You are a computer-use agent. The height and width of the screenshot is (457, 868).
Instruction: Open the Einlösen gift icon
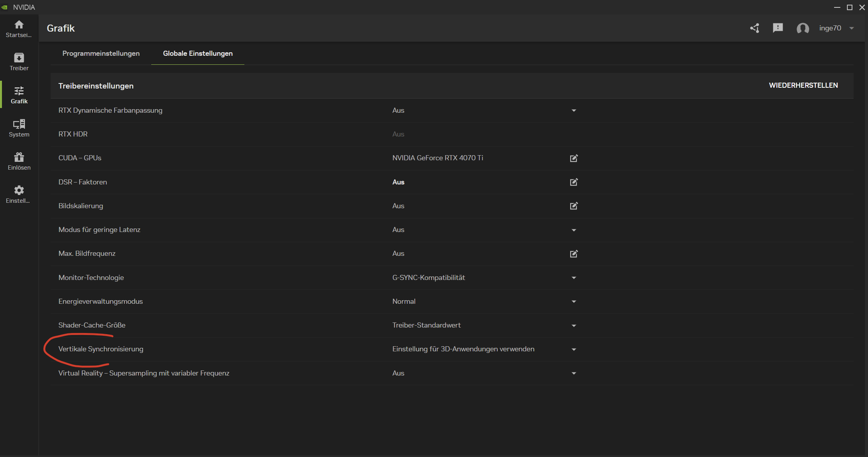coord(19,161)
